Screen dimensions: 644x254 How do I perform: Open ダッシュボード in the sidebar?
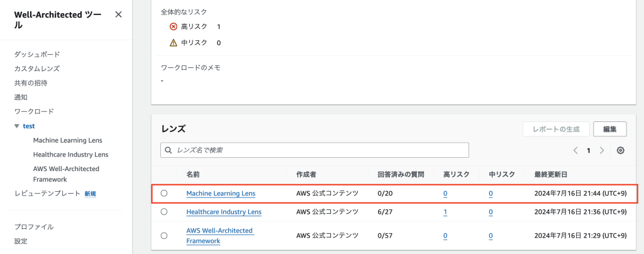pos(37,54)
